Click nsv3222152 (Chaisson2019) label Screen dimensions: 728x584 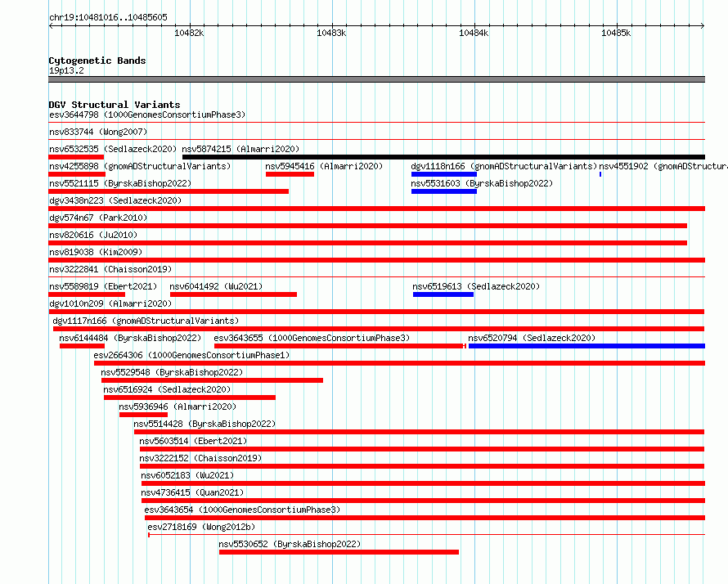click(200, 458)
